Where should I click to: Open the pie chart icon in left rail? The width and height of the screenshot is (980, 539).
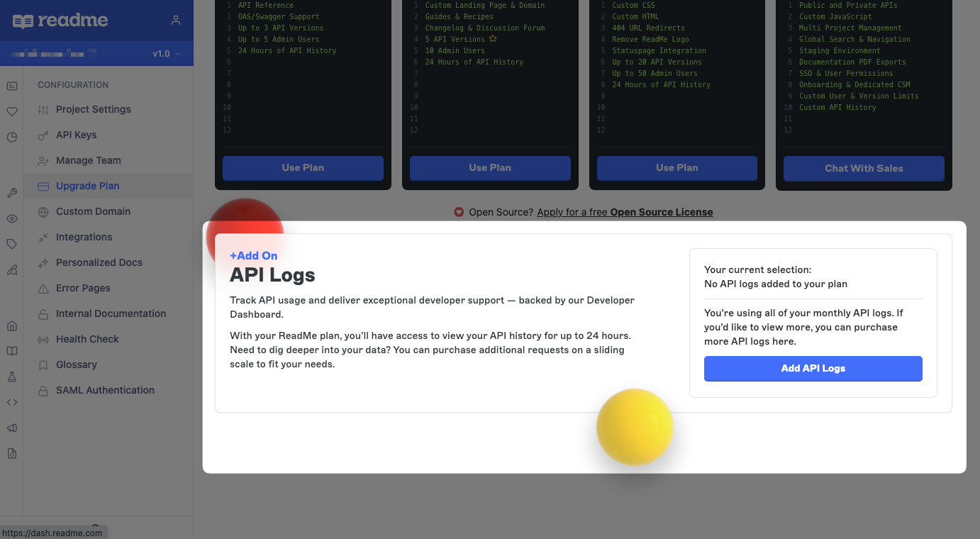pyautogui.click(x=11, y=138)
